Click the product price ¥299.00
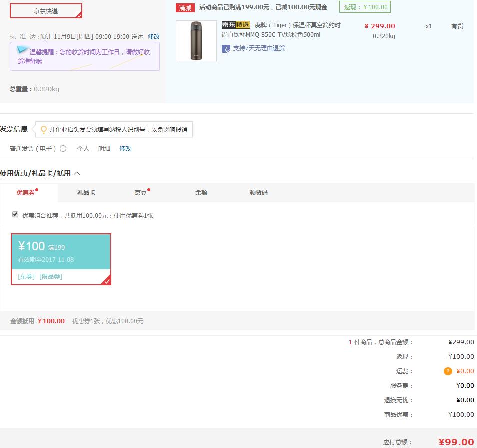The image size is (477, 448). tap(380, 26)
